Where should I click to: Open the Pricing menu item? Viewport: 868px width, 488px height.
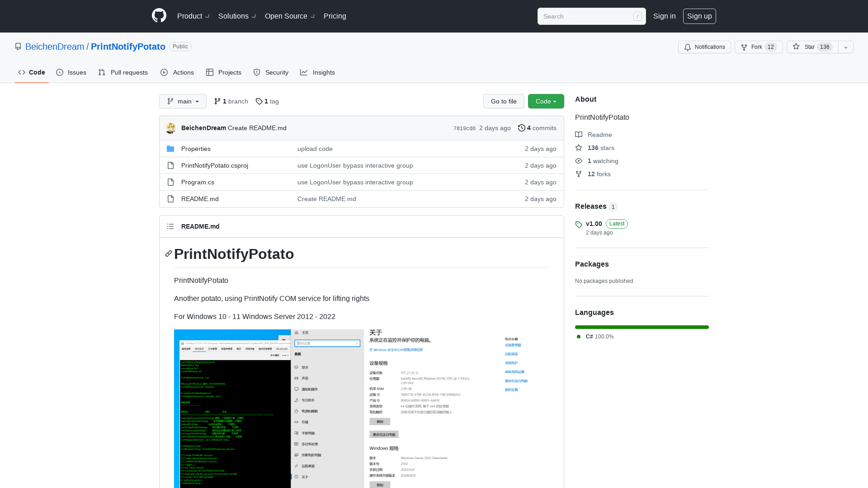point(335,16)
